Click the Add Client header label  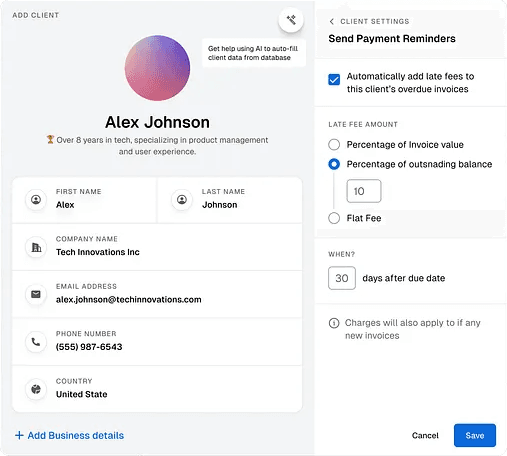pyautogui.click(x=36, y=15)
